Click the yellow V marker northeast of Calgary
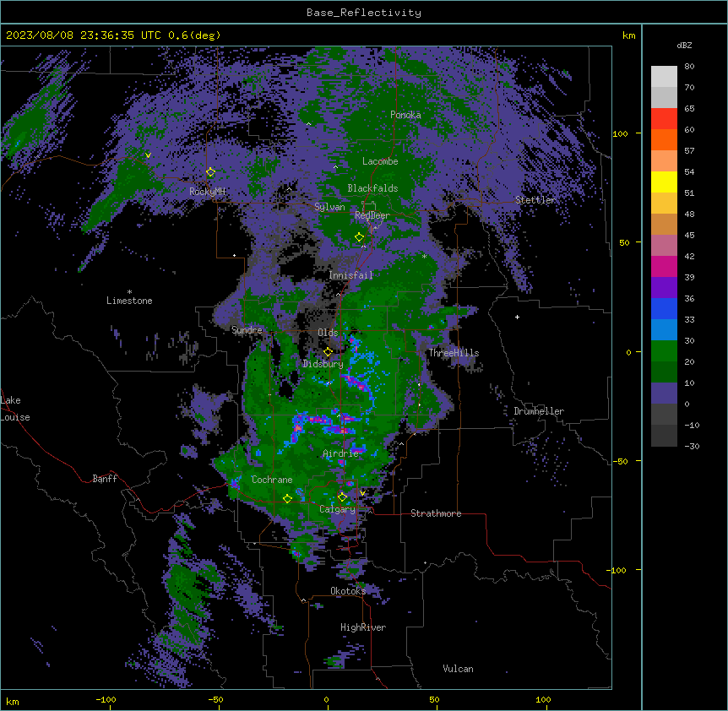Screen dimensions: 728x711 coord(362,493)
